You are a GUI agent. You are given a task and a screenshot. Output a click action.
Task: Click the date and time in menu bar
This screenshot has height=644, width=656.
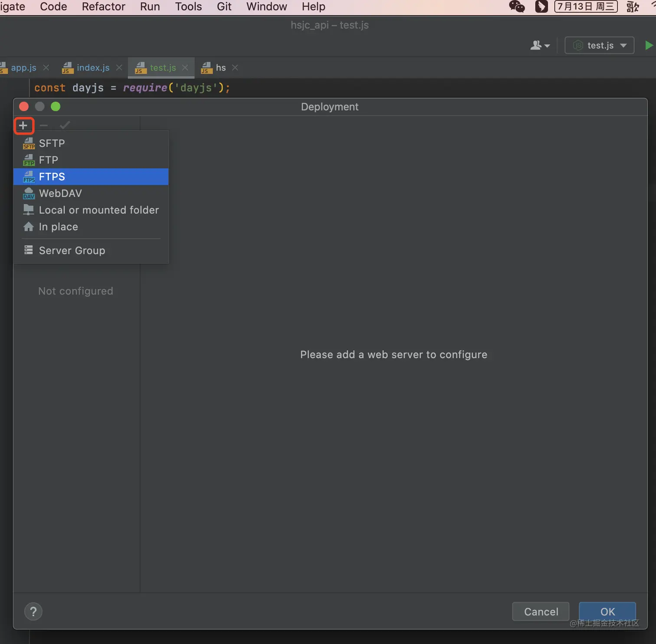pyautogui.click(x=586, y=7)
